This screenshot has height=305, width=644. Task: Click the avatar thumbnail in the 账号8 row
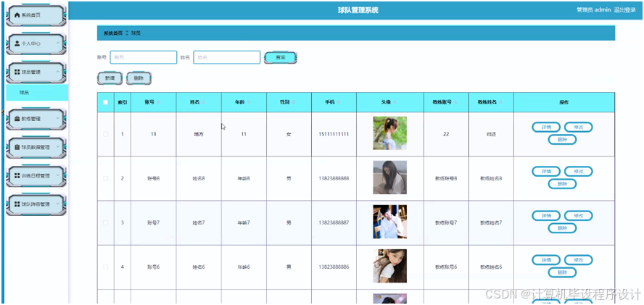click(x=389, y=177)
